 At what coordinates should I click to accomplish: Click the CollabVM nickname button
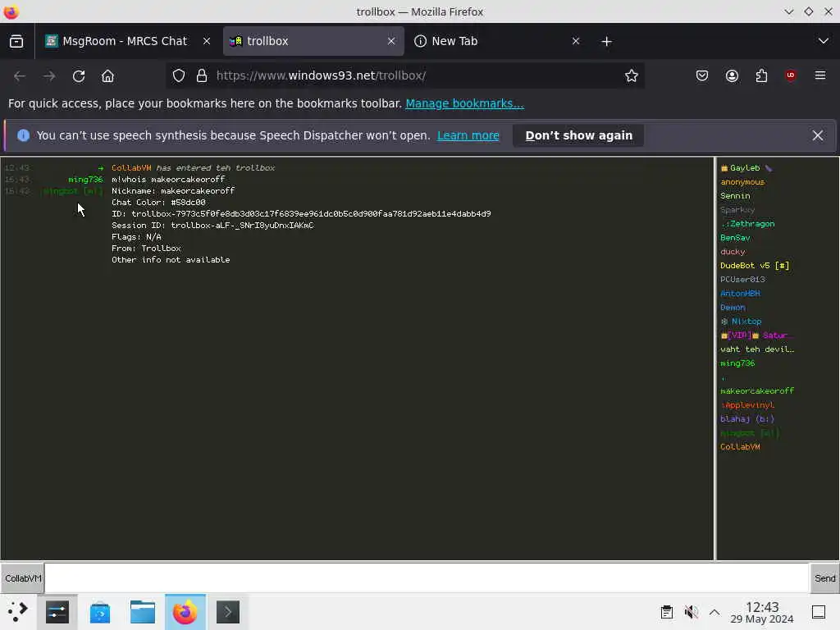(x=22, y=578)
